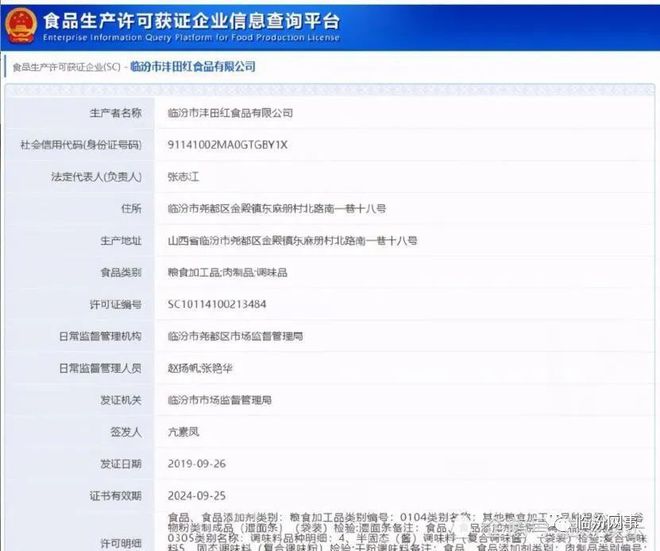Viewport: 660px width, 551px height.
Task: Select the label 发证机关
Action: [x=121, y=400]
